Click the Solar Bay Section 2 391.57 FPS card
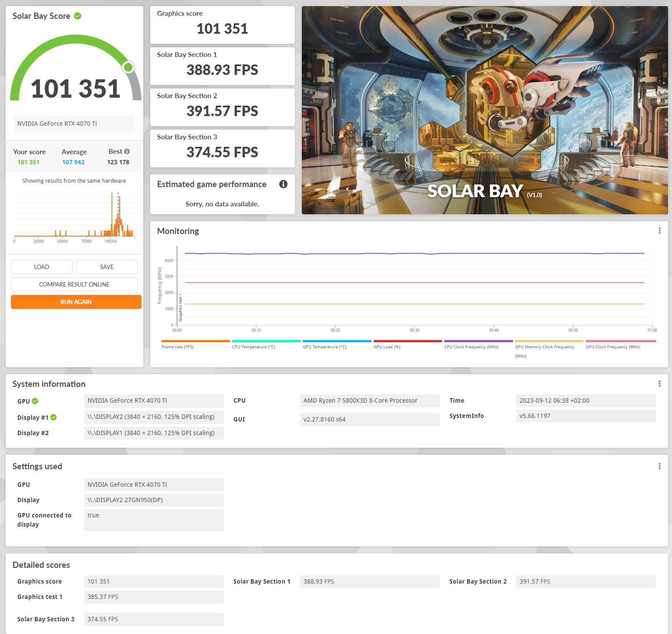Image resolution: width=672 pixels, height=634 pixels. tap(223, 107)
